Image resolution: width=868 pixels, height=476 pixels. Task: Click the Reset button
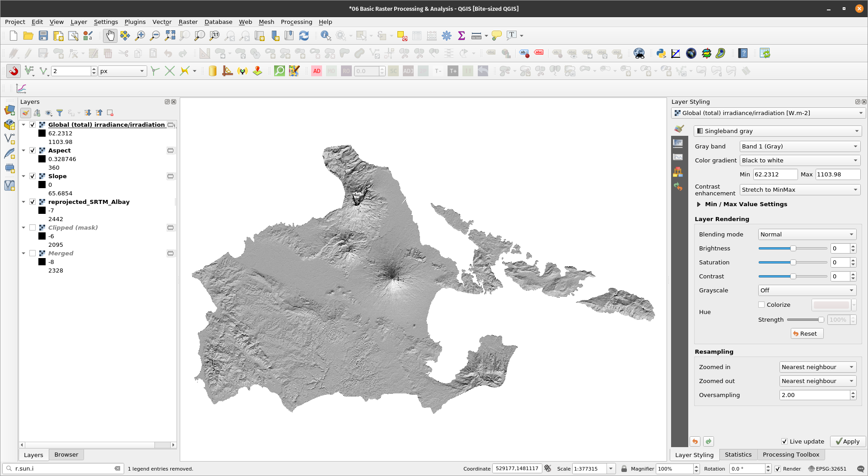(807, 333)
